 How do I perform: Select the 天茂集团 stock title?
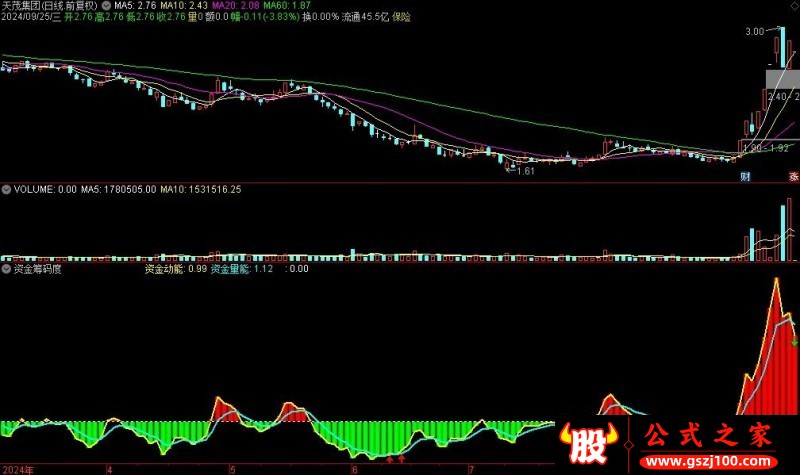point(21,5)
